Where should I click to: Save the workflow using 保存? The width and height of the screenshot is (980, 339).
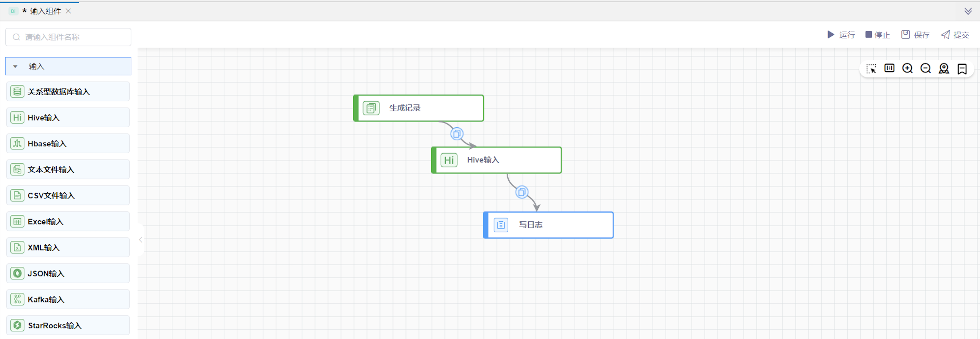[915, 35]
